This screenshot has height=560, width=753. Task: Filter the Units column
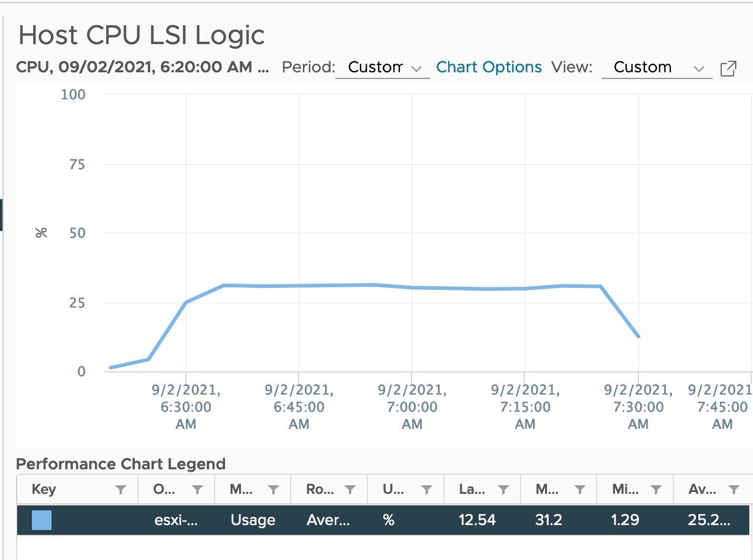tap(427, 489)
